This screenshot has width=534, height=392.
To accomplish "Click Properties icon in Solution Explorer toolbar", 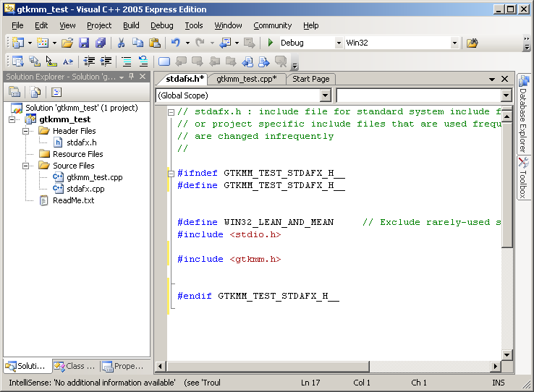I will [x=14, y=92].
